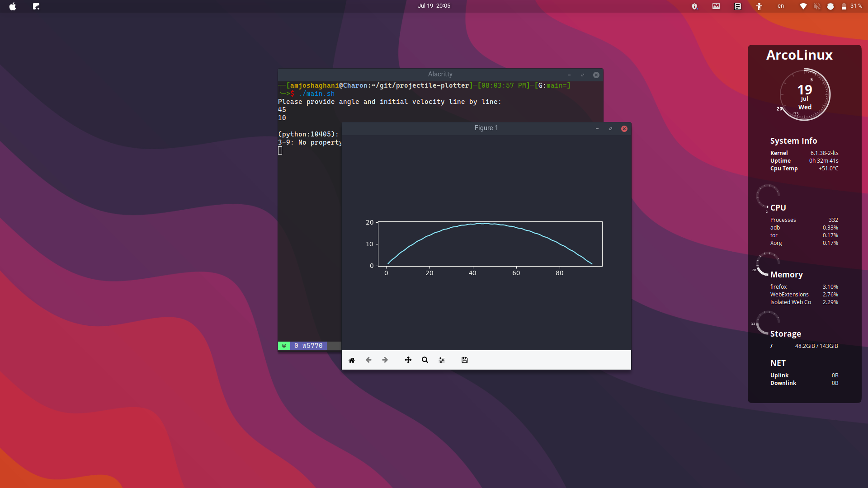Click the green smiley tmux status icon

coord(284,346)
